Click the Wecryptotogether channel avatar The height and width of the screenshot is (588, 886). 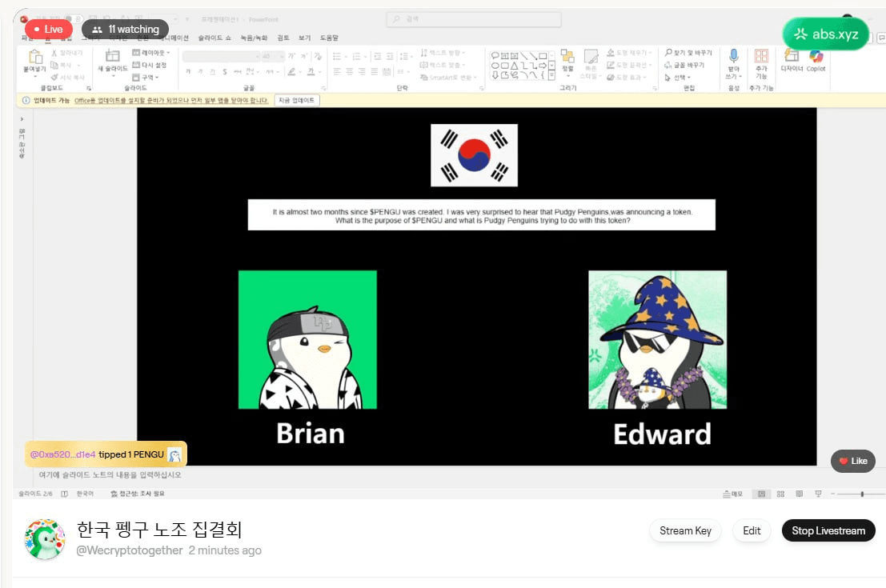tap(45, 539)
